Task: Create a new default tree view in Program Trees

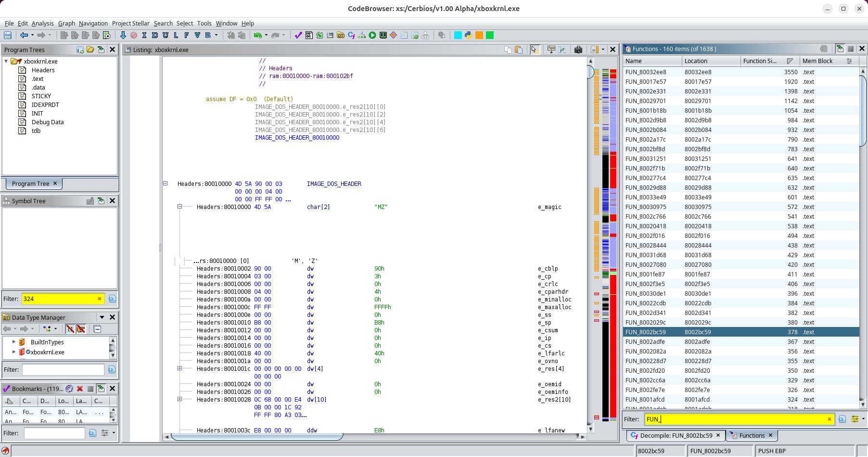Action: [80, 50]
